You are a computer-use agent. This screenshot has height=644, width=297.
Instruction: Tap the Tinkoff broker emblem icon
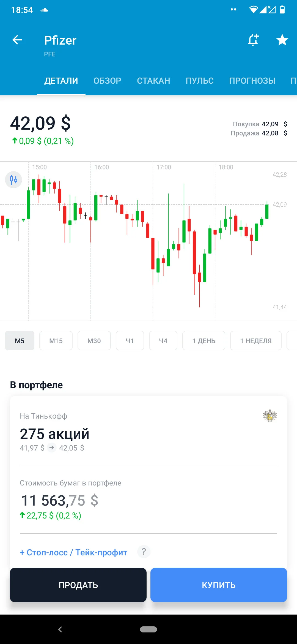(x=270, y=416)
